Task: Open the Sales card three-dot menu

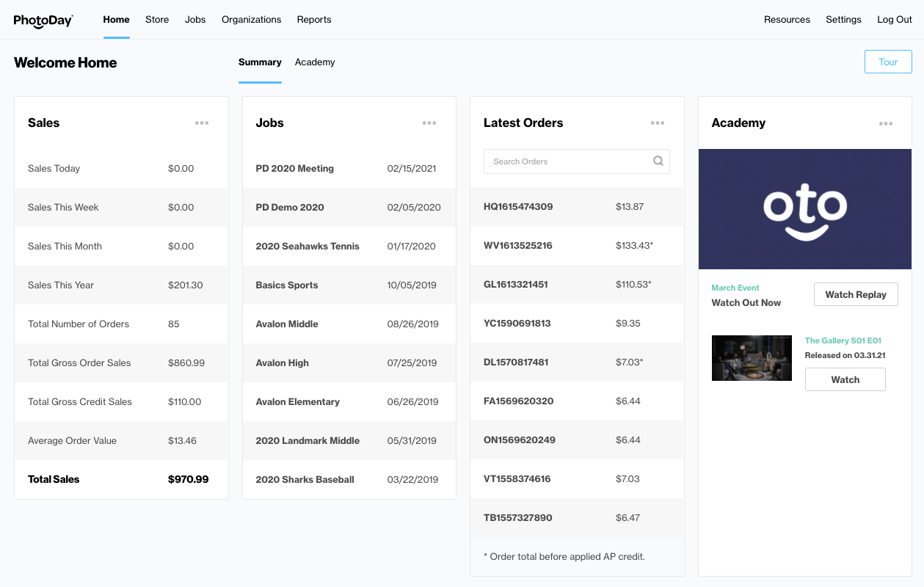Action: 202,123
